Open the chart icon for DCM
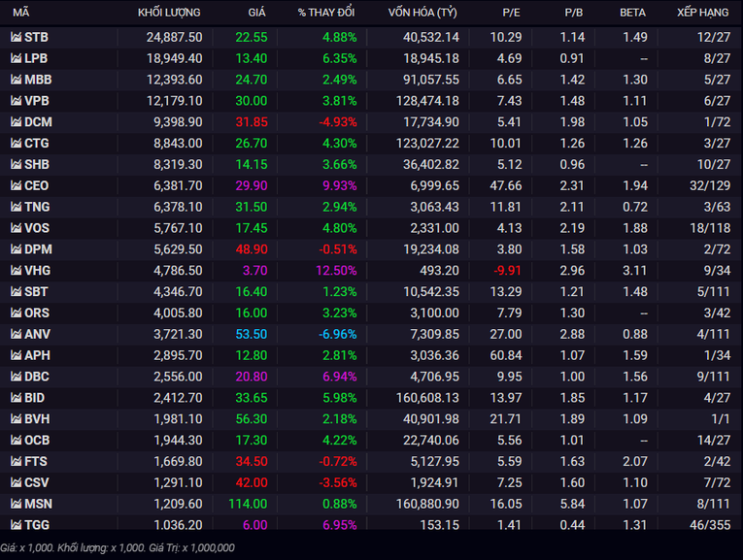Viewport: 743px width, 560px height. (17, 121)
